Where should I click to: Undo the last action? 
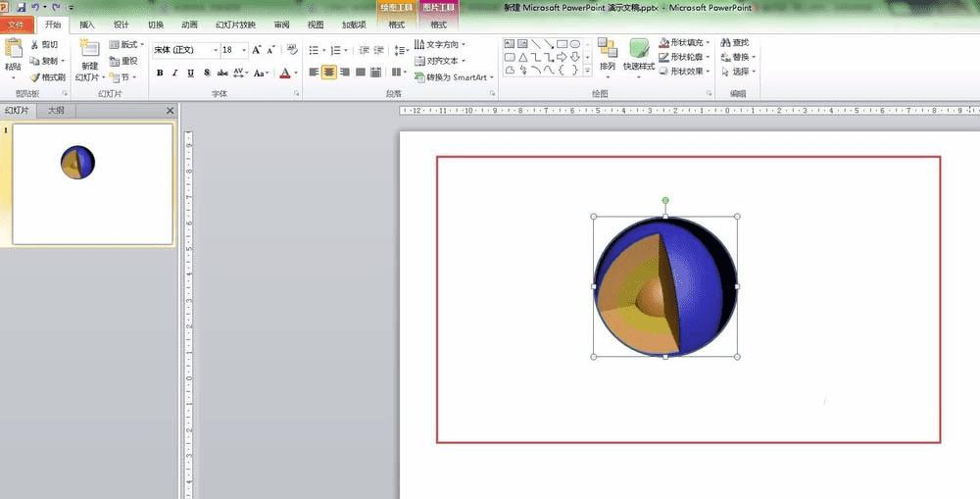click(35, 8)
